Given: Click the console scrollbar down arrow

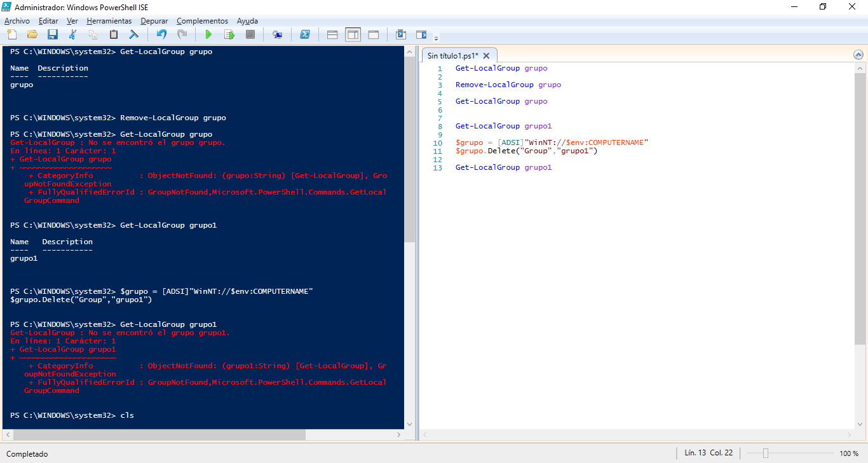Looking at the screenshot, I should coord(410,425).
